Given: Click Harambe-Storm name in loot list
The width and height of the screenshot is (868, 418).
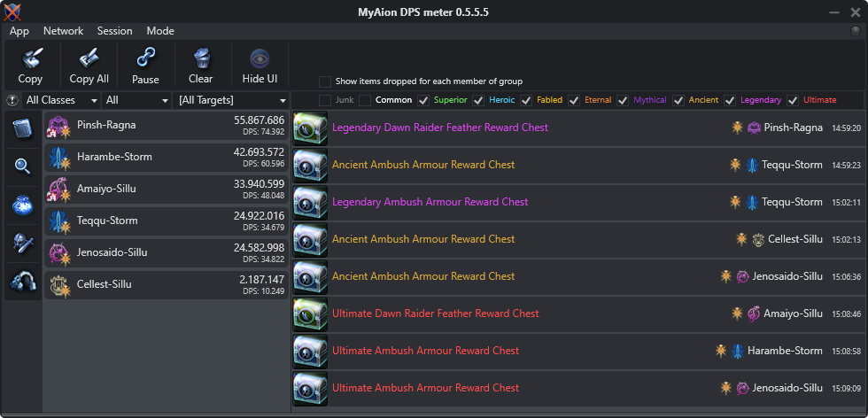Looking at the screenshot, I should [x=785, y=351].
